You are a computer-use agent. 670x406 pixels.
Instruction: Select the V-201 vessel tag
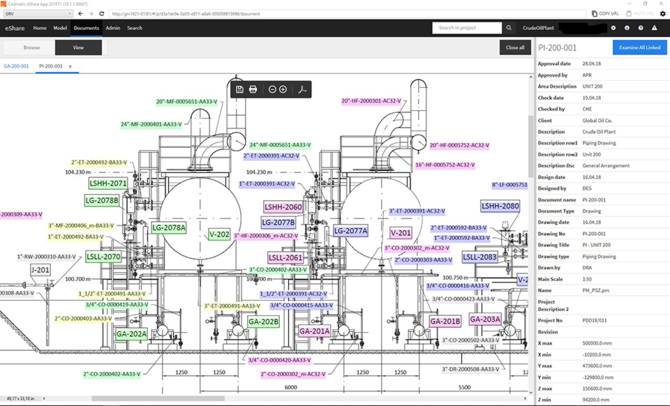(x=401, y=233)
